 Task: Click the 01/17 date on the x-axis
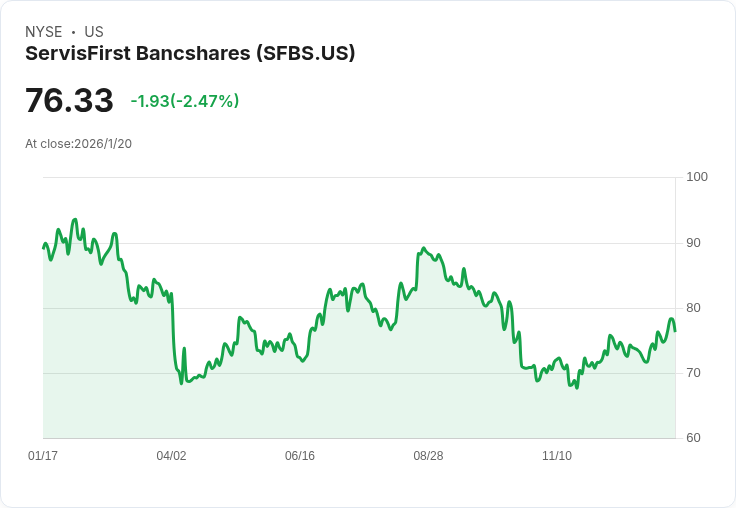[43, 456]
